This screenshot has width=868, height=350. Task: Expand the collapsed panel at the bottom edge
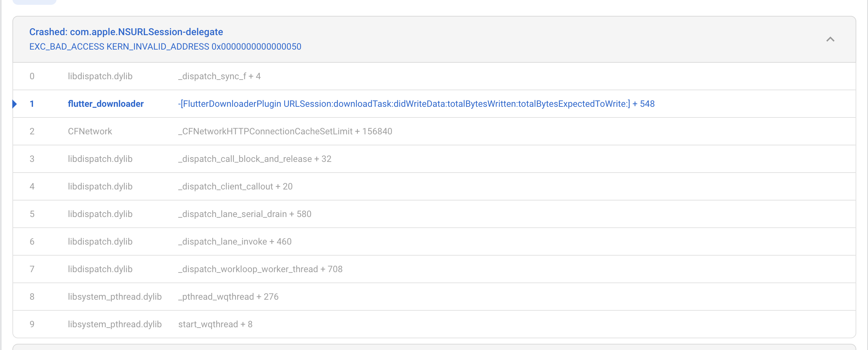[434, 347]
